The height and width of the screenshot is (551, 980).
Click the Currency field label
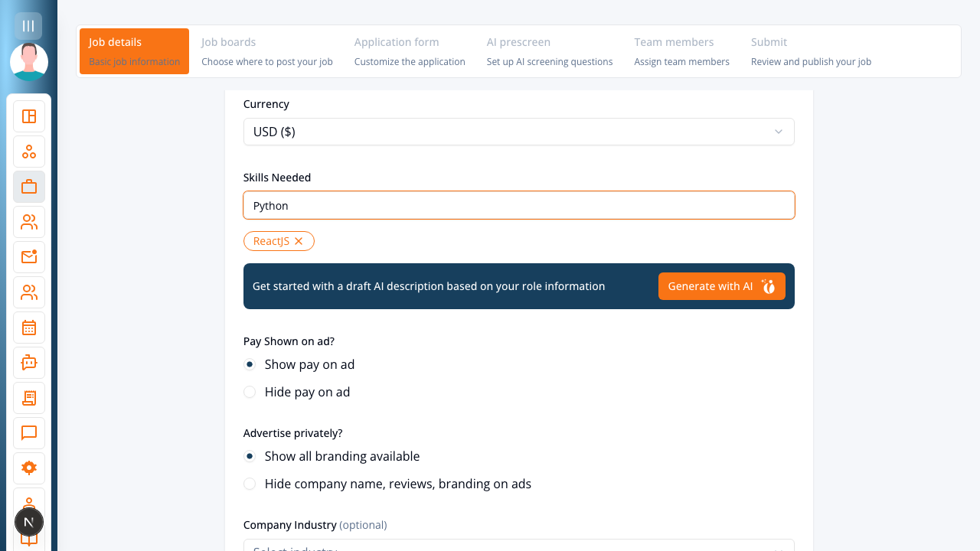[266, 104]
